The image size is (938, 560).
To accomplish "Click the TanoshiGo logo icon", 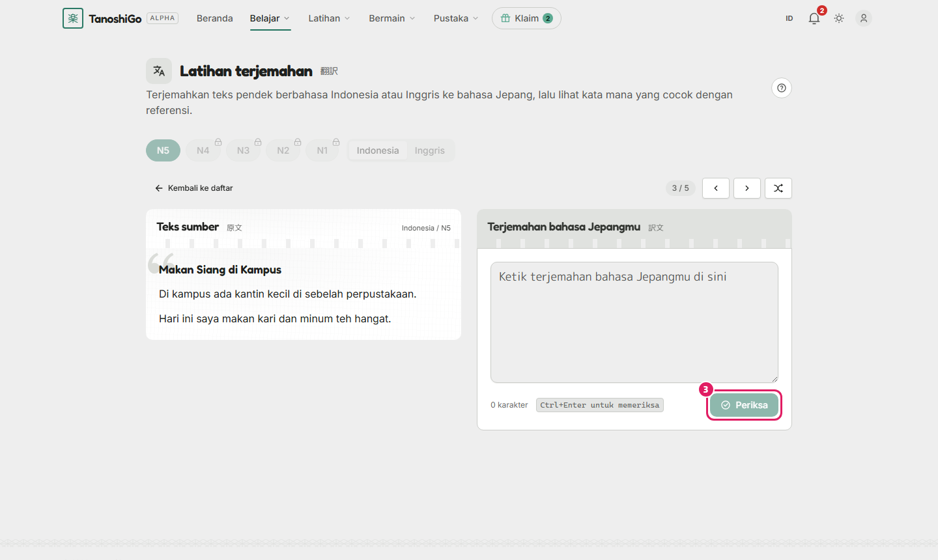I will tap(73, 18).
